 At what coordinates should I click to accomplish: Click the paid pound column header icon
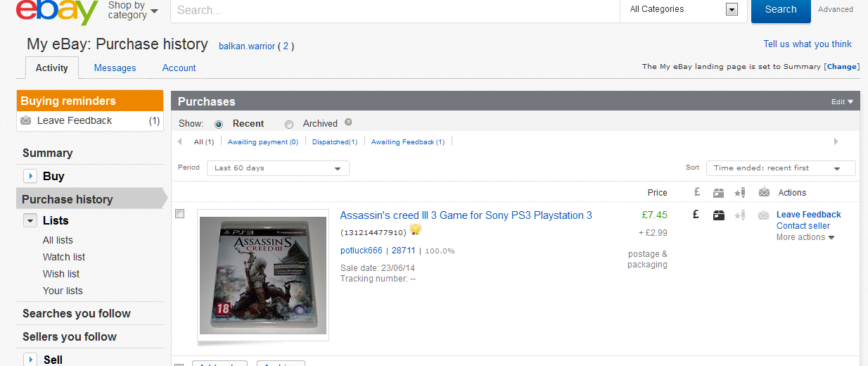(696, 192)
